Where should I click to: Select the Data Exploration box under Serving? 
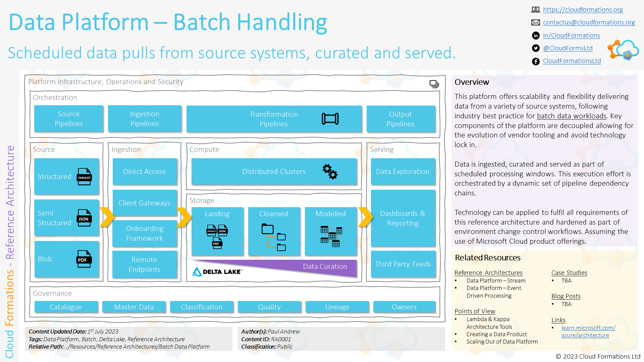point(402,172)
